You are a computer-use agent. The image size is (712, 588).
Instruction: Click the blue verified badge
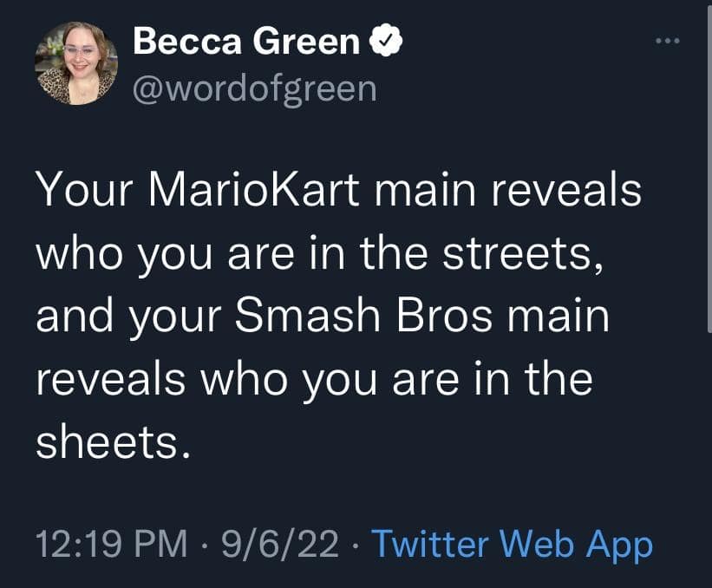[387, 42]
